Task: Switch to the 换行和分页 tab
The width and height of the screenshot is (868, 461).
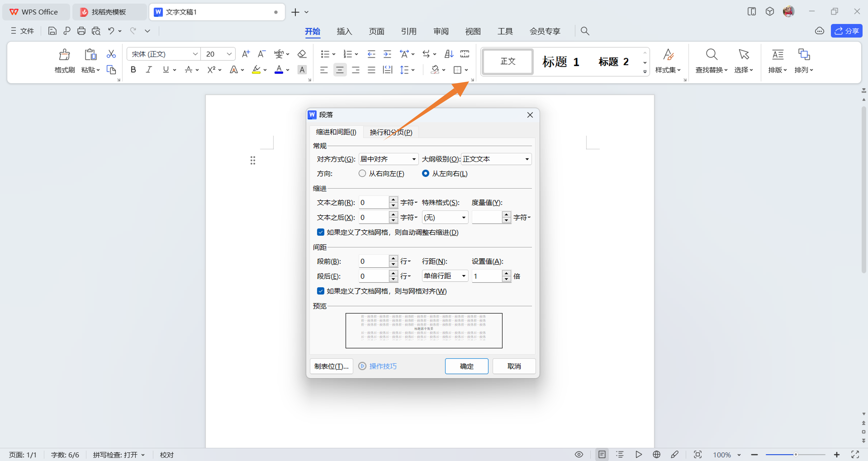Action: [391, 132]
